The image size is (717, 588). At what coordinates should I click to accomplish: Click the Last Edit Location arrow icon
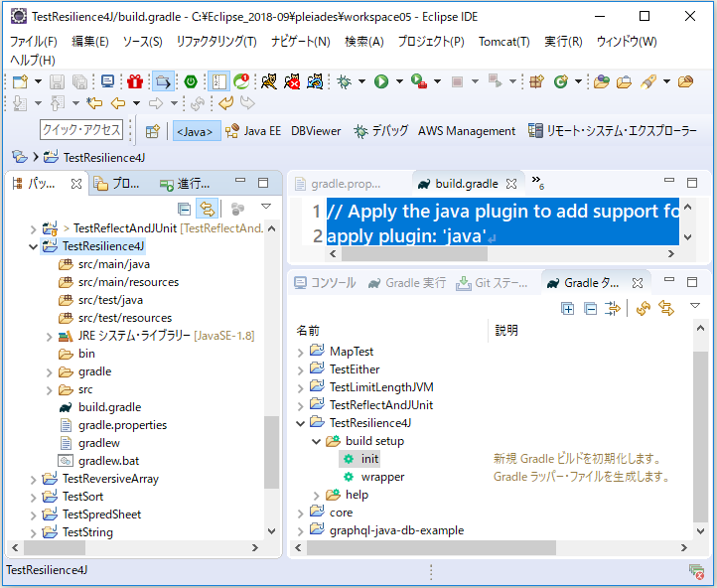(94, 103)
